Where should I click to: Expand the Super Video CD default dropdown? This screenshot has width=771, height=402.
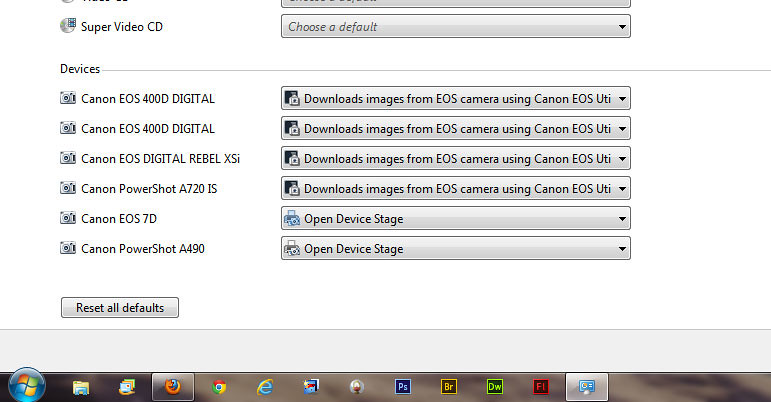[x=455, y=27]
